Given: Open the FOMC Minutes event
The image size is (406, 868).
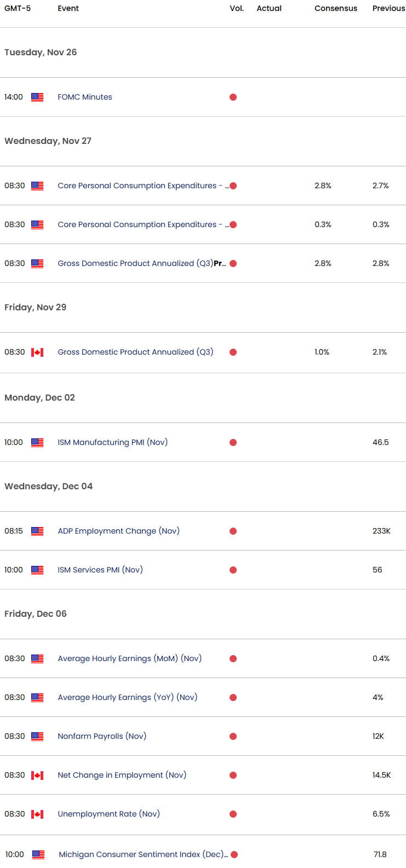Looking at the screenshot, I should coord(85,97).
